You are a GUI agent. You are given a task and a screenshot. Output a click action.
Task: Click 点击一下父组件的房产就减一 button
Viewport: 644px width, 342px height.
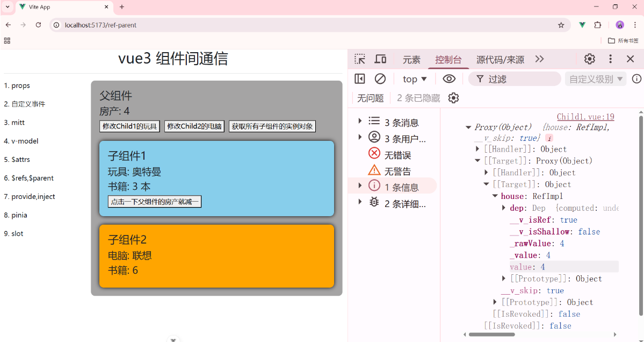tap(155, 202)
